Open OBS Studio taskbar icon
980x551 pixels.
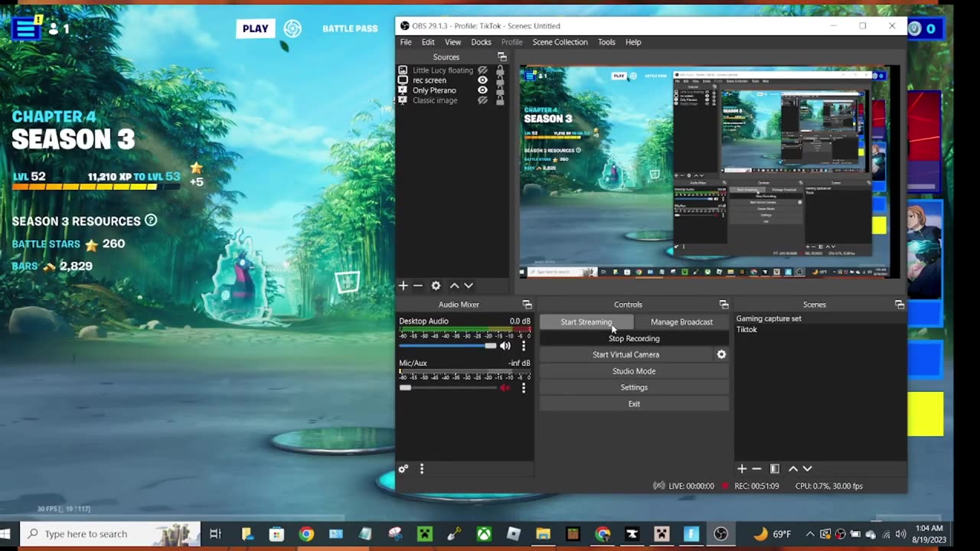click(x=720, y=533)
